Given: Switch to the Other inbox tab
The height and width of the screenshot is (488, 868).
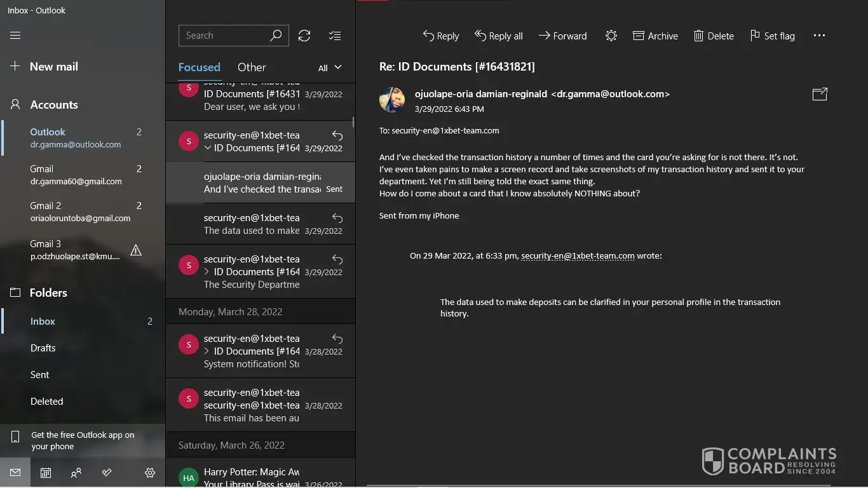Looking at the screenshot, I should [252, 67].
